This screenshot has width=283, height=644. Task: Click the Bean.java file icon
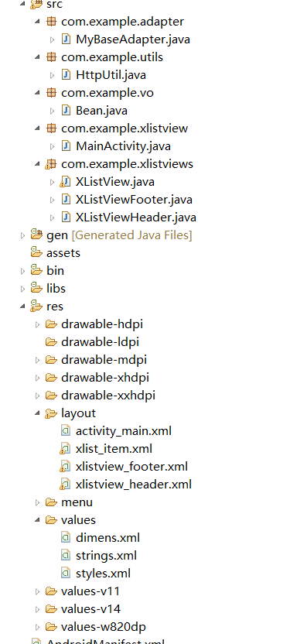(66, 111)
